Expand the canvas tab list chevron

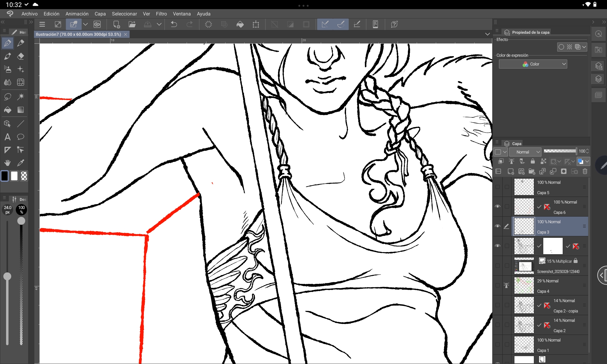[487, 34]
